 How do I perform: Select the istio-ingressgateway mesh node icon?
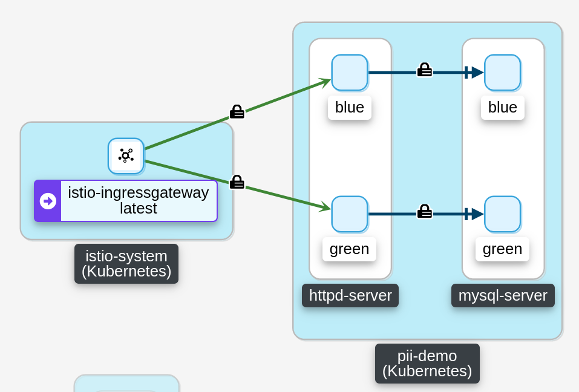pyautogui.click(x=126, y=155)
